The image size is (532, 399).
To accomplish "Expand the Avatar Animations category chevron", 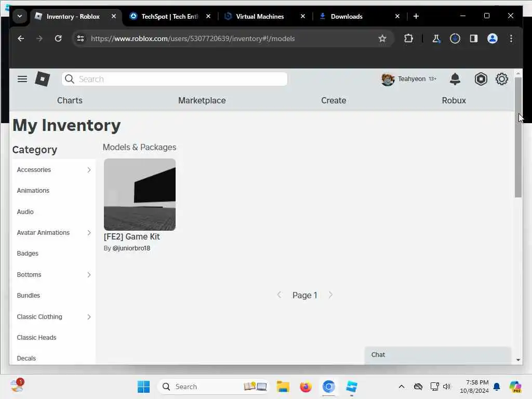I will [89, 233].
